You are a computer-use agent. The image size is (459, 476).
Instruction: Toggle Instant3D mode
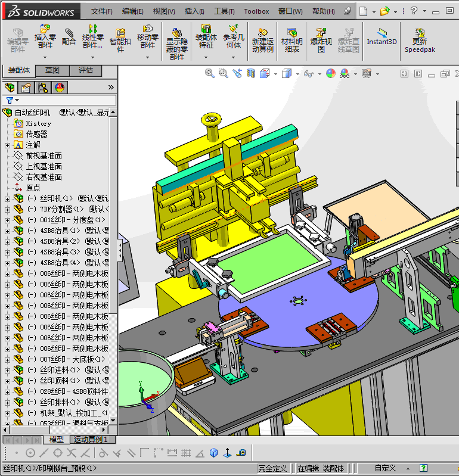coord(382,36)
